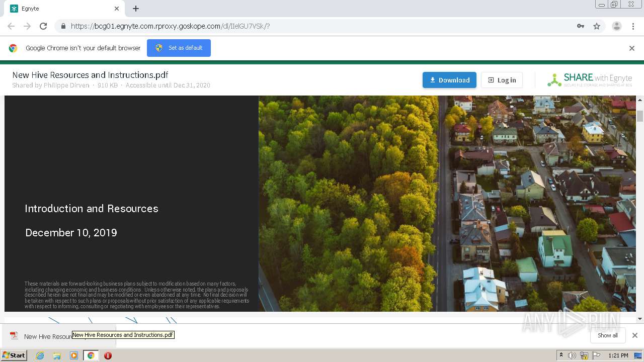Open the Log in button

click(x=502, y=80)
